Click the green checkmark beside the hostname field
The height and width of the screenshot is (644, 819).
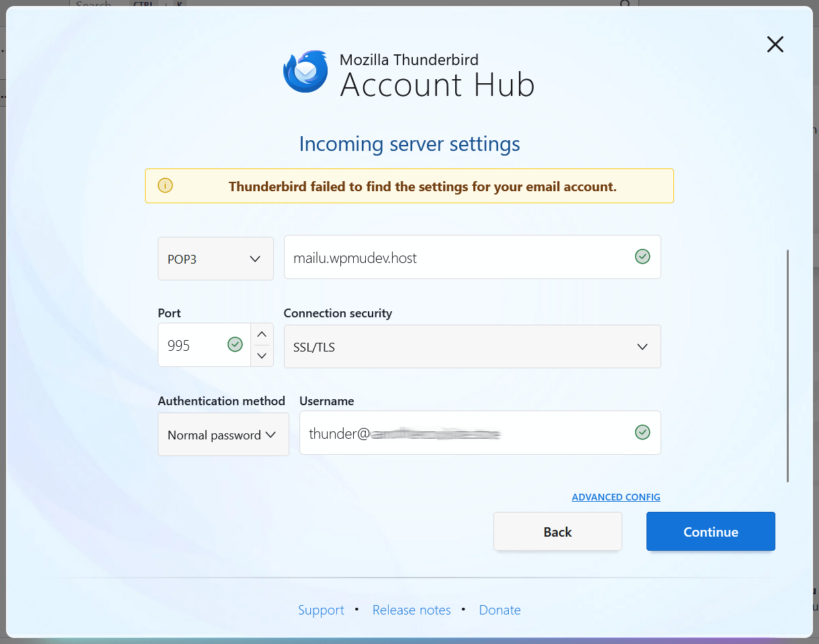point(642,256)
